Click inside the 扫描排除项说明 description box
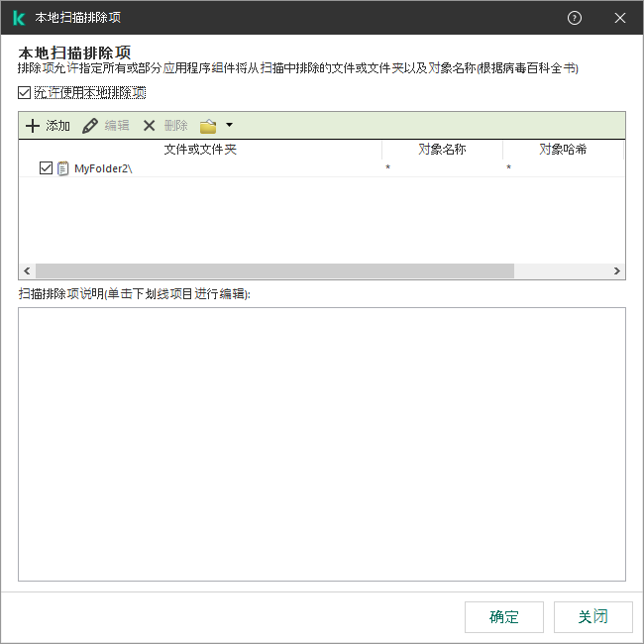 click(322, 444)
